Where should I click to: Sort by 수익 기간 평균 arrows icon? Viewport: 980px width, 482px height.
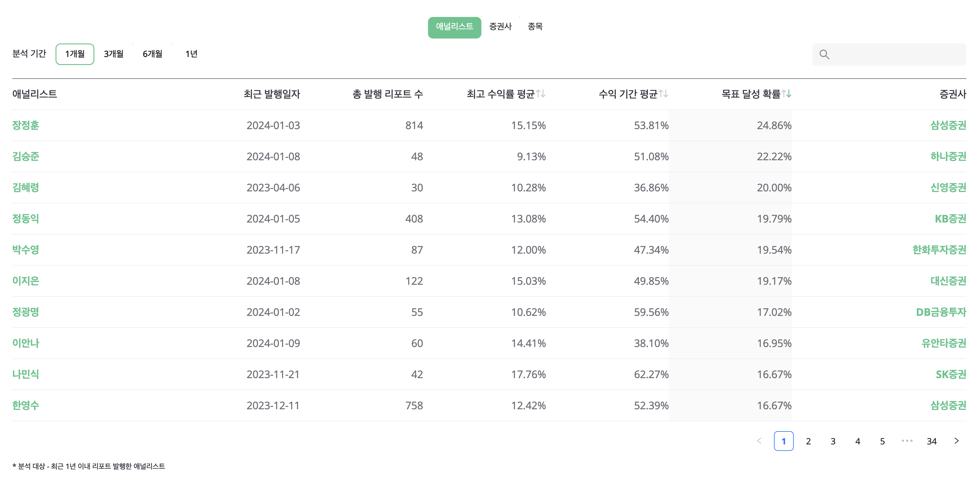[664, 93]
